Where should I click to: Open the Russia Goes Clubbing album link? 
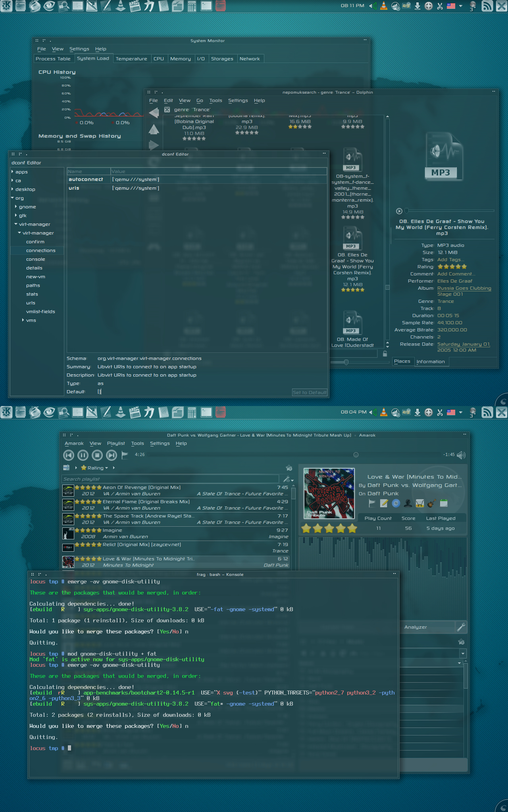(x=464, y=291)
